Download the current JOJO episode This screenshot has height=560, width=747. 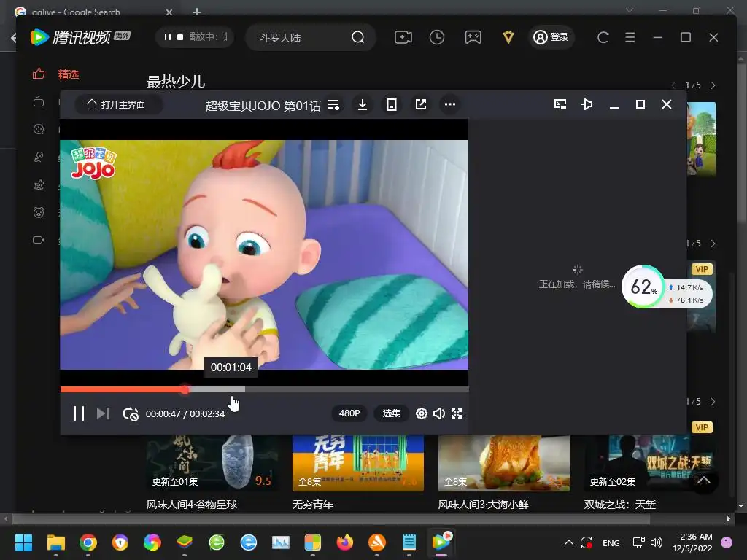pos(363,104)
